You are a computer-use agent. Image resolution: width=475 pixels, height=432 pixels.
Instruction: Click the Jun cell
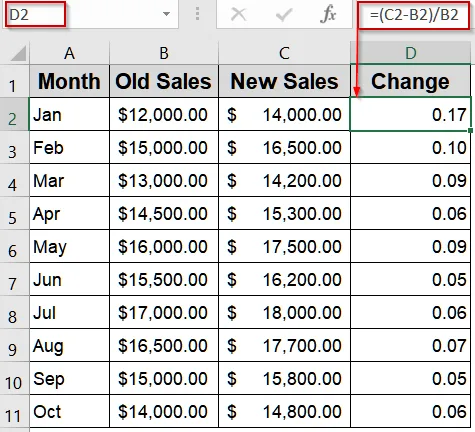(x=69, y=279)
